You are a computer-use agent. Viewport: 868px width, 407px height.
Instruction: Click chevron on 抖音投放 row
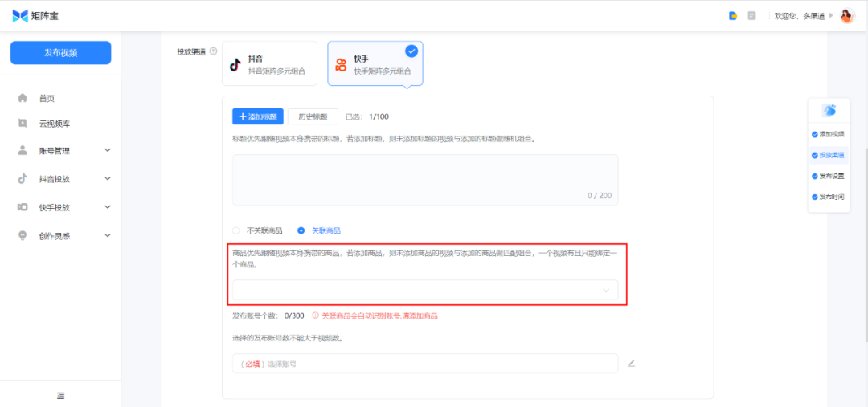click(108, 179)
